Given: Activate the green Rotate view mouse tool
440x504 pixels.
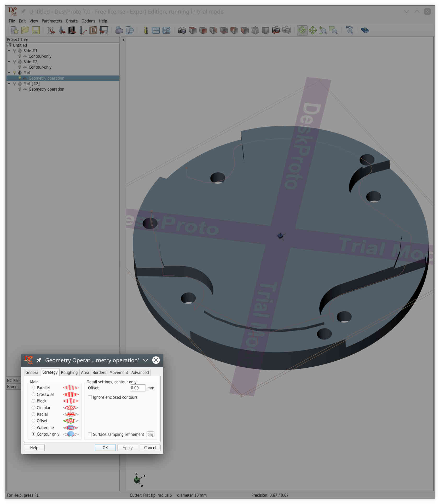Looking at the screenshot, I should pos(302,30).
